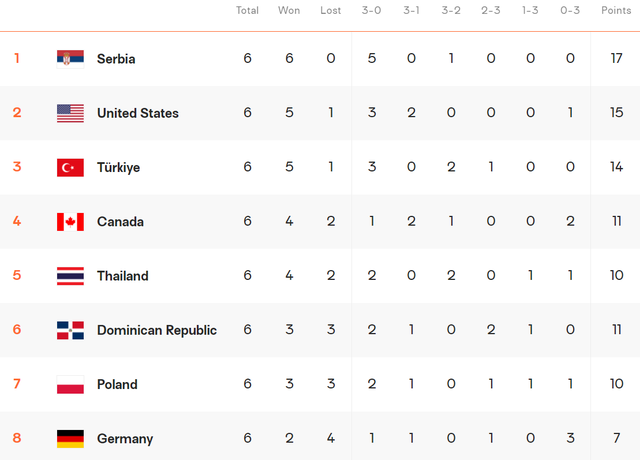Viewport: 640px width, 460px height.
Task: Open the United States team link
Action: tap(138, 113)
